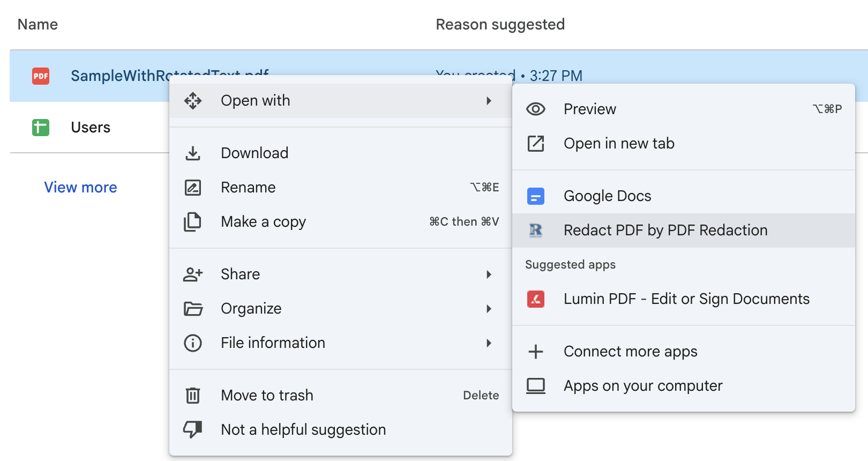The image size is (868, 461).
Task: Select Download from the context menu
Action: pyautogui.click(x=341, y=153)
